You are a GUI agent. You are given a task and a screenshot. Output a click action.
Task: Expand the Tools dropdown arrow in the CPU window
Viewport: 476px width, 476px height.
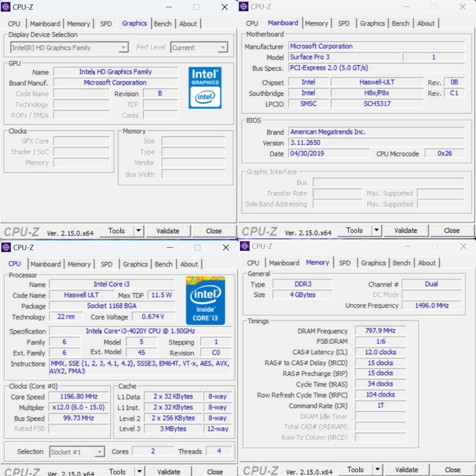click(x=139, y=472)
